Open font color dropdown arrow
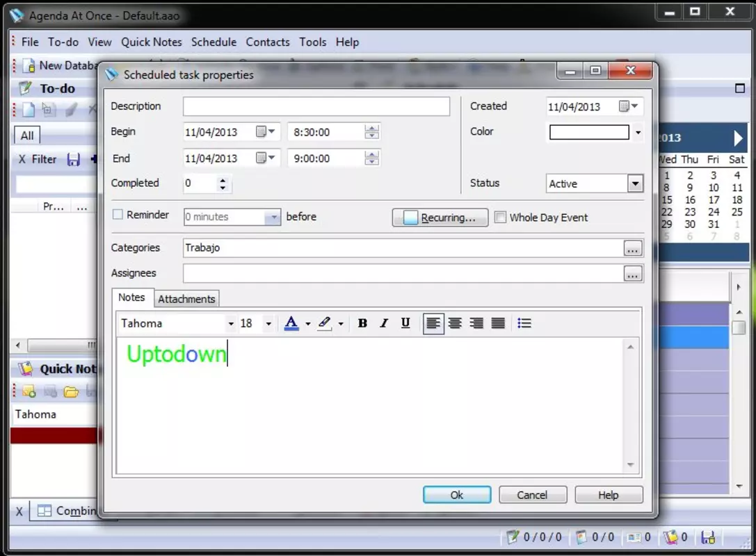 (x=307, y=324)
